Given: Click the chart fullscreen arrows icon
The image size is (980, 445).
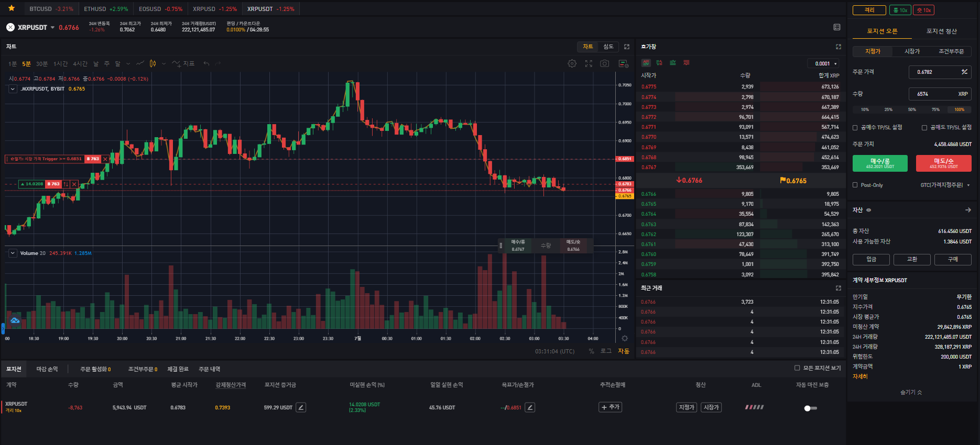Looking at the screenshot, I should (589, 63).
